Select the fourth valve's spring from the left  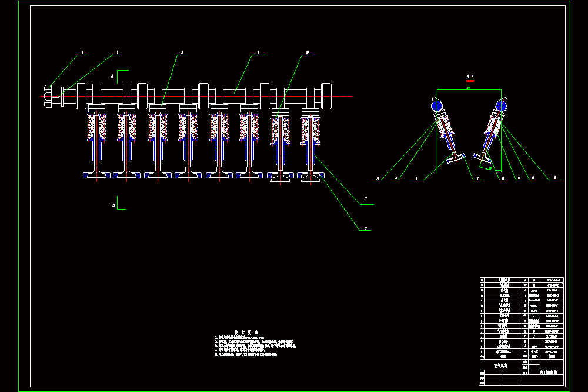pos(188,127)
